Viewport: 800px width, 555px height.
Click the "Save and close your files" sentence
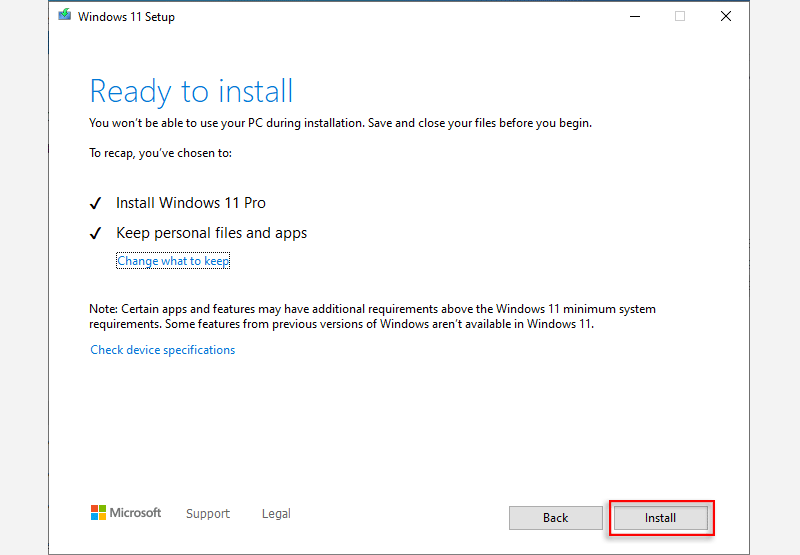click(480, 123)
